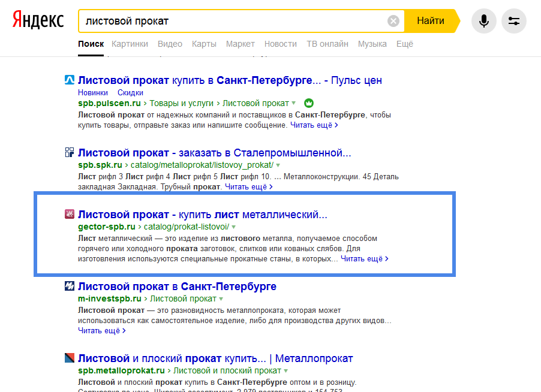Screen dimensions: 541x392
Task: Activate voice search microphone icon
Action: click(x=484, y=21)
